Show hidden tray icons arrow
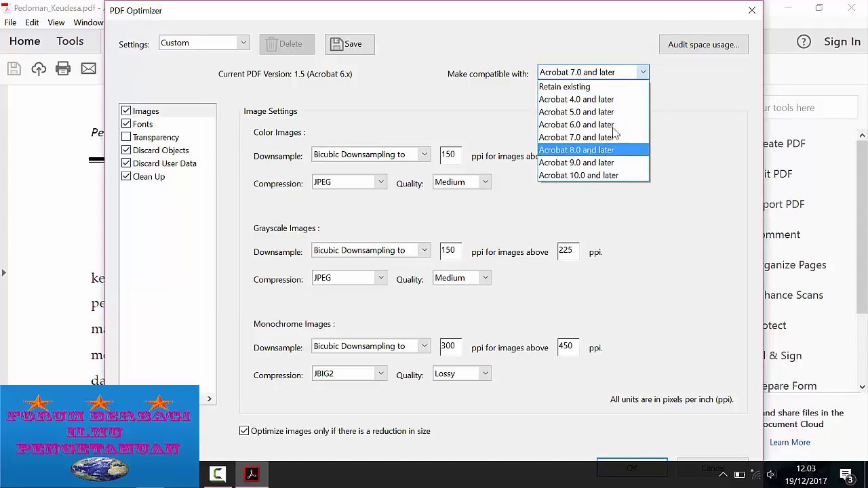 723,474
